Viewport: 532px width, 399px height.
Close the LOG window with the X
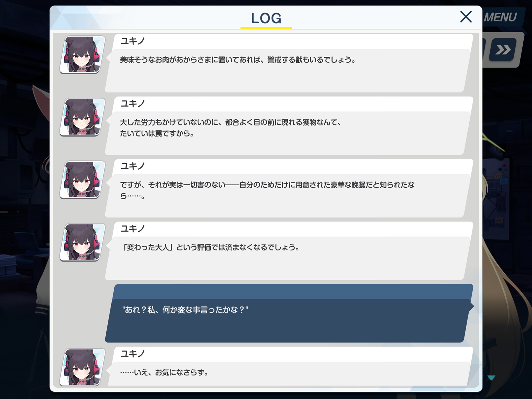coord(466,17)
